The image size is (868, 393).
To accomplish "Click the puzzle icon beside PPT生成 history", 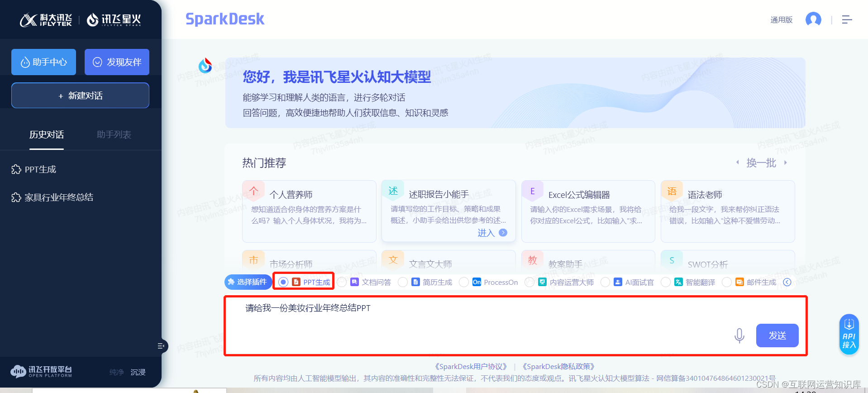I will (16, 169).
